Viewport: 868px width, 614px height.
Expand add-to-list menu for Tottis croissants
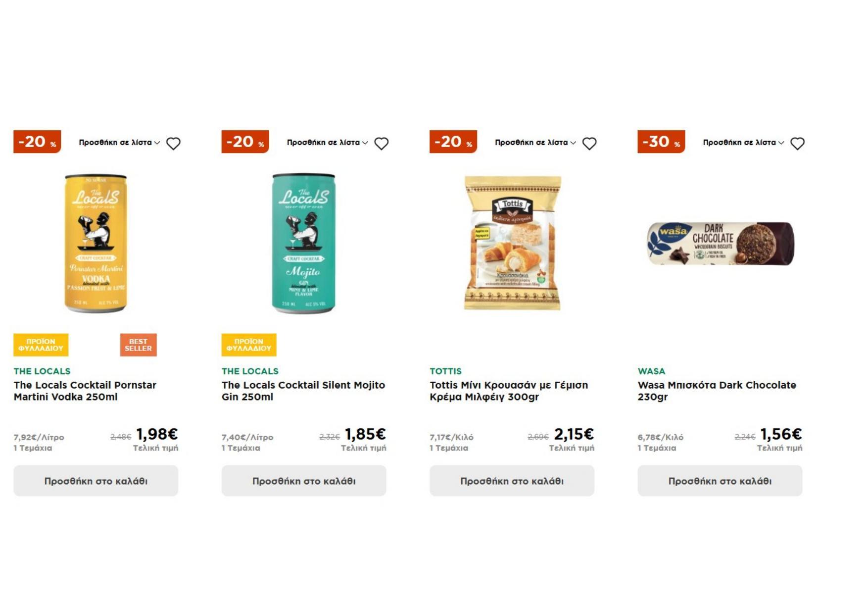click(535, 143)
